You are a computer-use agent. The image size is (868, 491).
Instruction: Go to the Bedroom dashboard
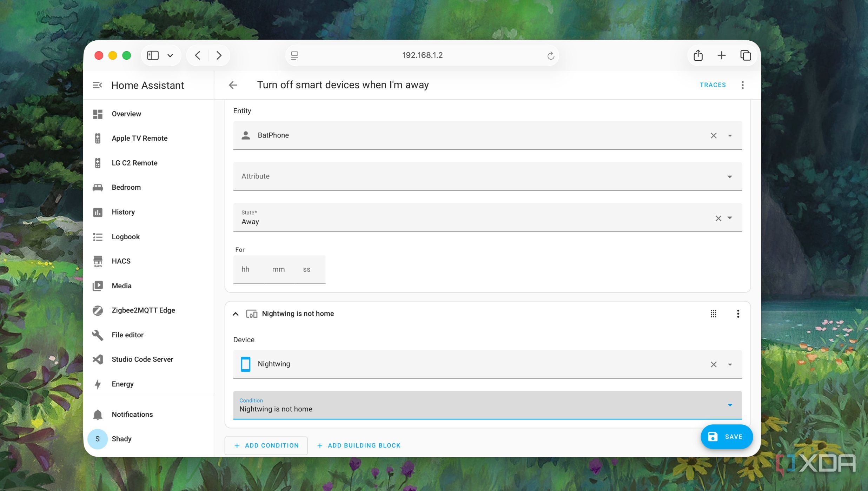pos(149,187)
